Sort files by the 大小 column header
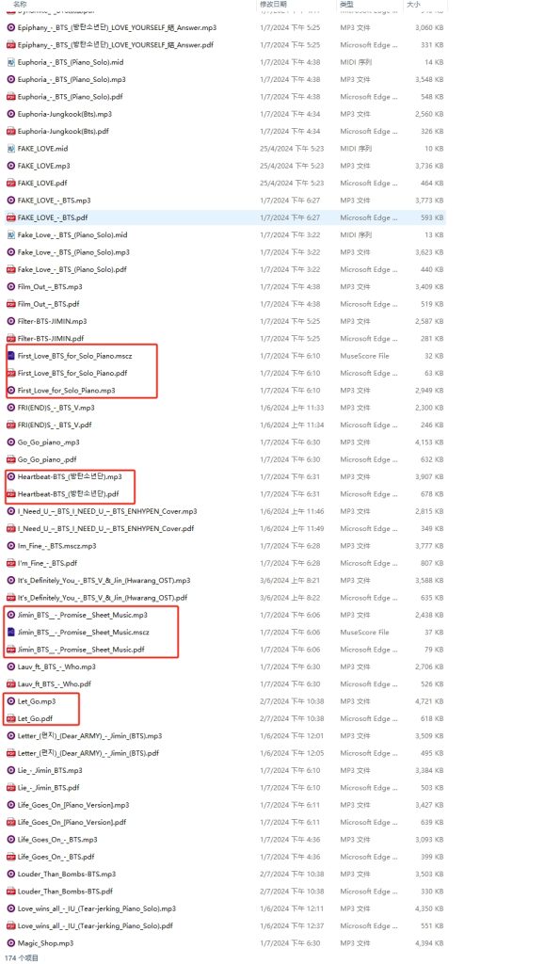This screenshot has width=560, height=964. (413, 5)
